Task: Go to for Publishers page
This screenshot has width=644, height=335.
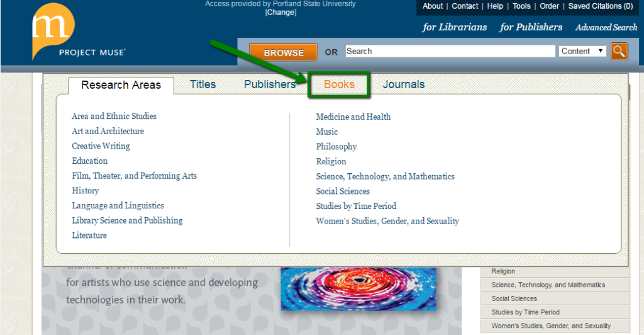Action: [x=531, y=27]
